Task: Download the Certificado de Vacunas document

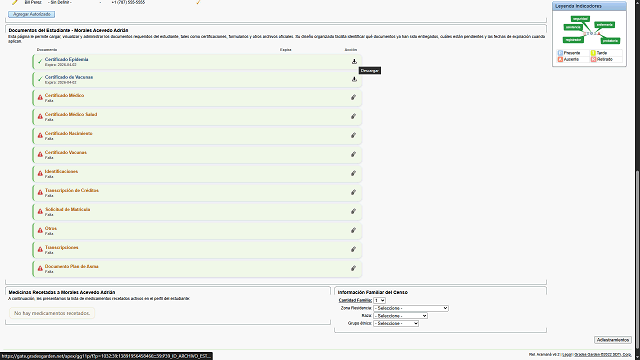Action: (354, 79)
